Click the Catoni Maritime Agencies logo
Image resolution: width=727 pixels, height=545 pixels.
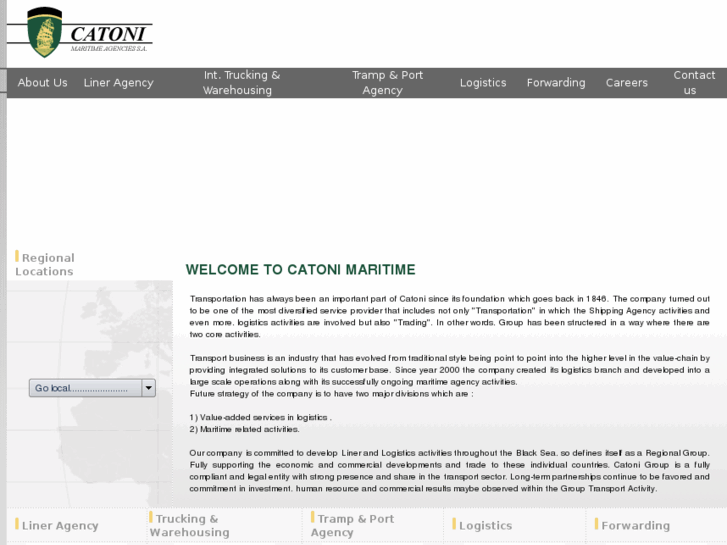click(x=80, y=32)
